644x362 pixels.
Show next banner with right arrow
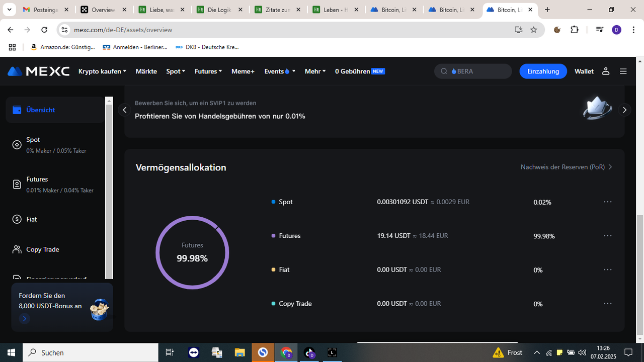(x=624, y=110)
